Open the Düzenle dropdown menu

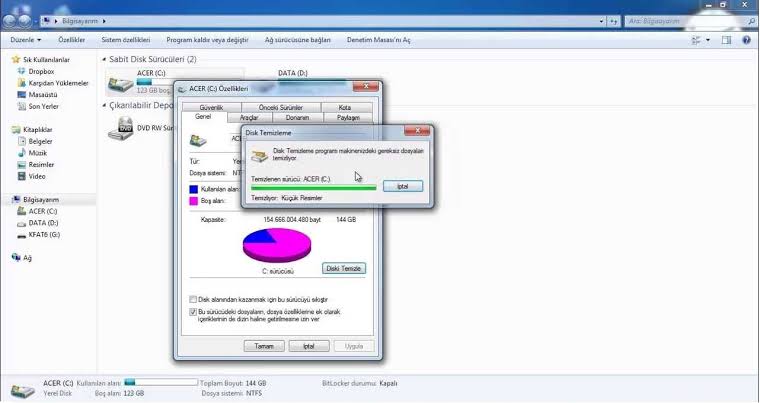(x=26, y=40)
